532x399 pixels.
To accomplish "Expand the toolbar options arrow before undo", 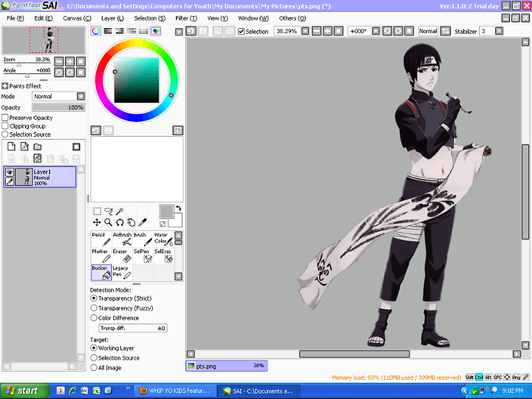I will 179,32.
